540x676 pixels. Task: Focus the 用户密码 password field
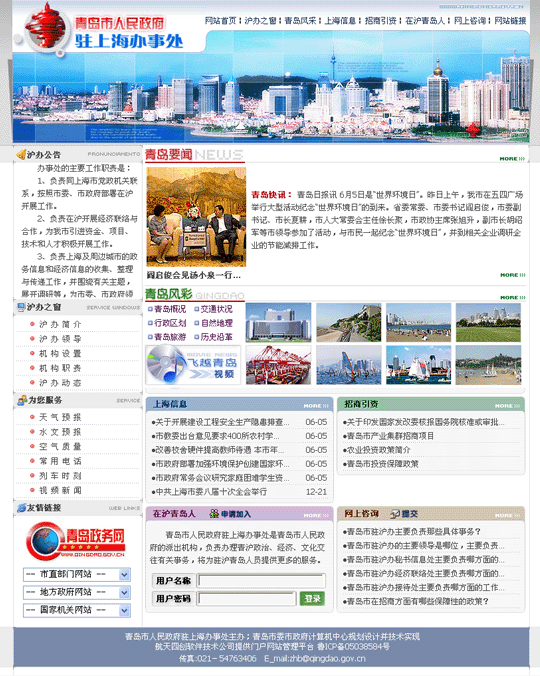[247, 598]
